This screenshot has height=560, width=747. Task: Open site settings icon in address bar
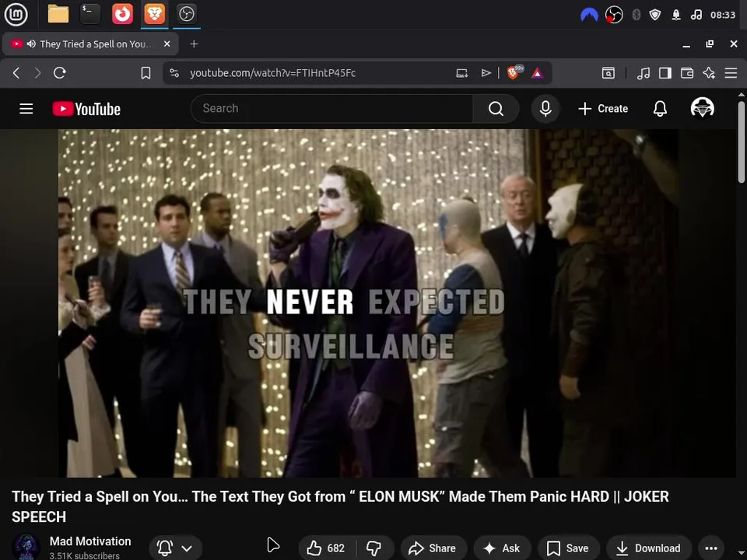(x=174, y=73)
